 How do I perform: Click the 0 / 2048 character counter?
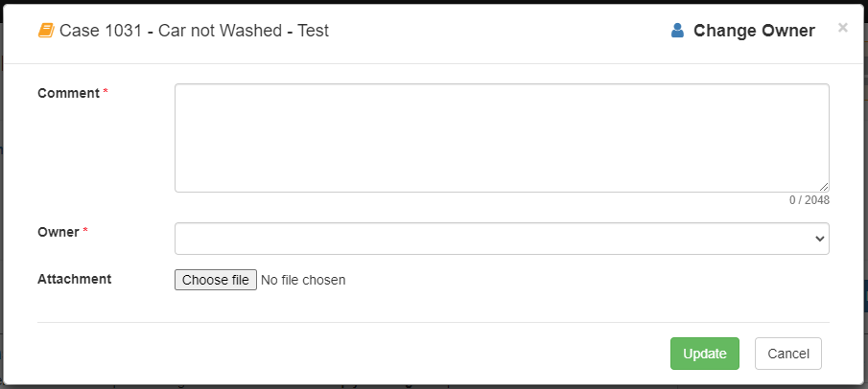(809, 200)
